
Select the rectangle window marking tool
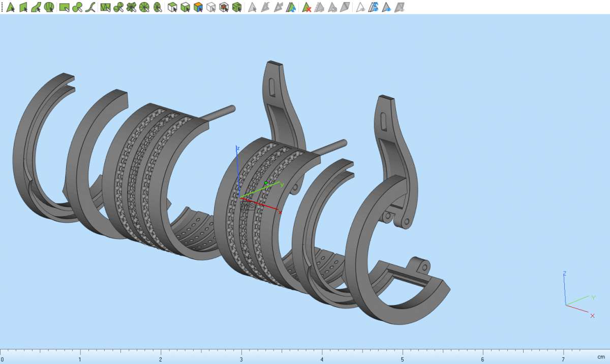[64, 8]
